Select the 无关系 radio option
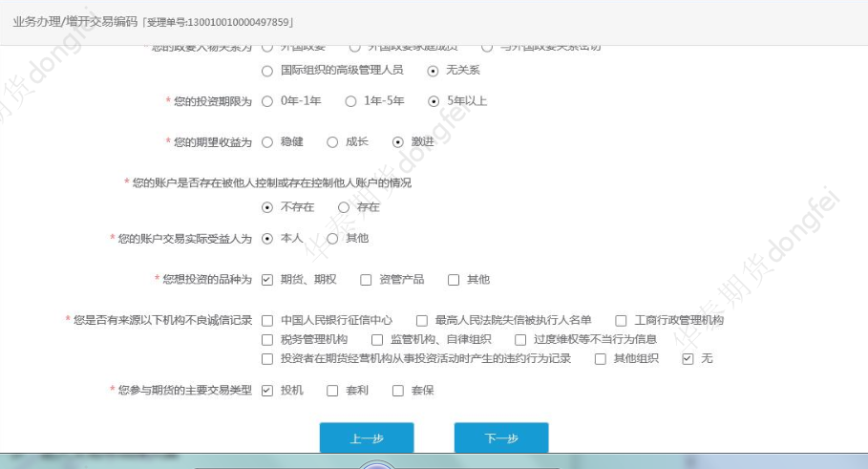This screenshot has height=469, width=868. 433,70
